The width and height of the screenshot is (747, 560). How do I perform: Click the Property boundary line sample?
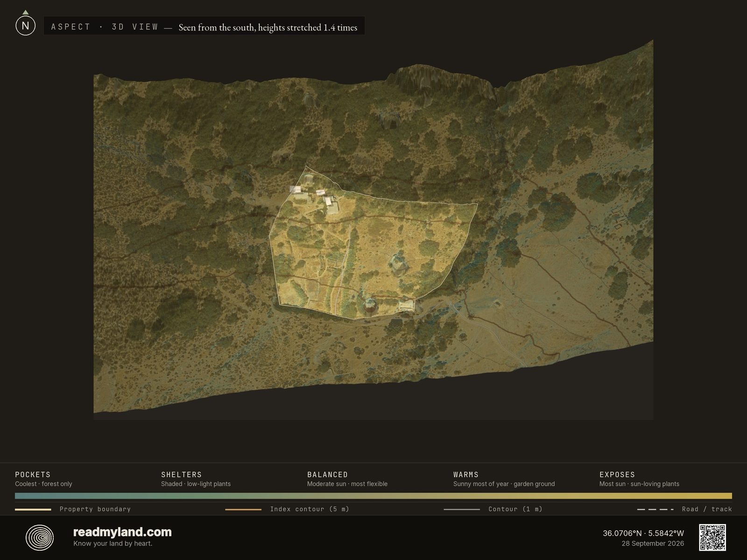pos(33,510)
